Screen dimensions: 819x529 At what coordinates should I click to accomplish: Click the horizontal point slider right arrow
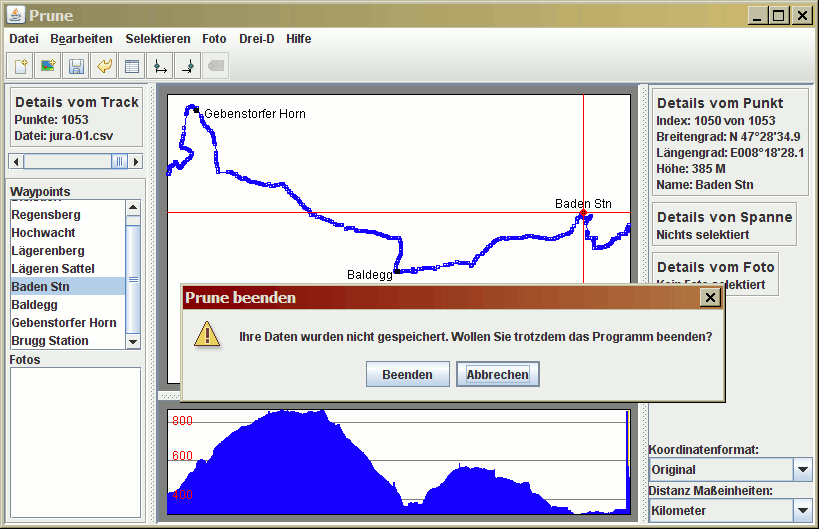coord(136,161)
